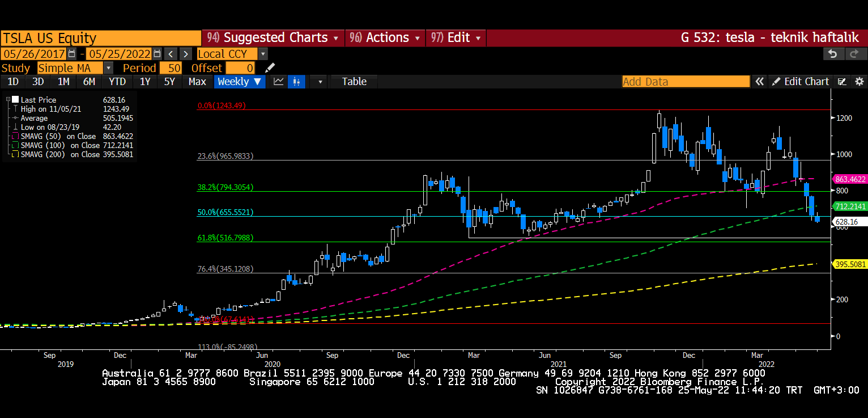
Task: Click the 395.5081 yellow price axis tag
Action: (x=850, y=264)
